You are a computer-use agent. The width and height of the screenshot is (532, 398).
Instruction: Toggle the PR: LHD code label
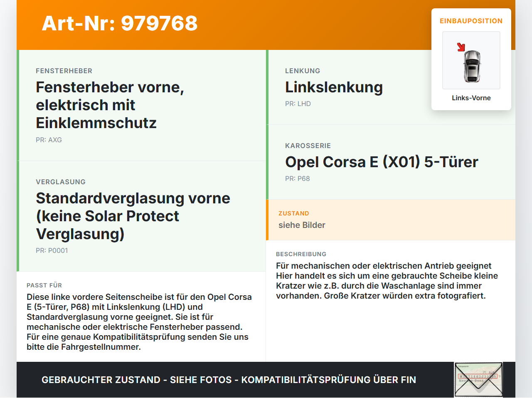tap(298, 104)
